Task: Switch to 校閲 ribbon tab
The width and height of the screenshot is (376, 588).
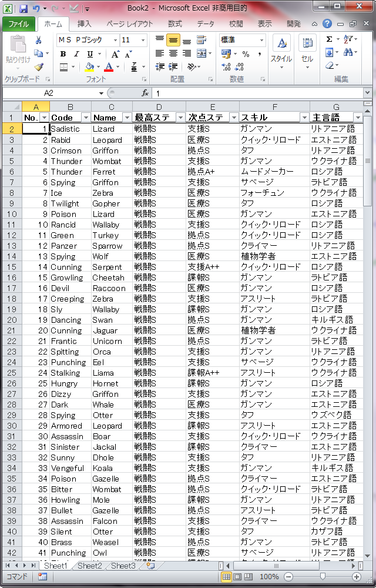Action: (236, 24)
